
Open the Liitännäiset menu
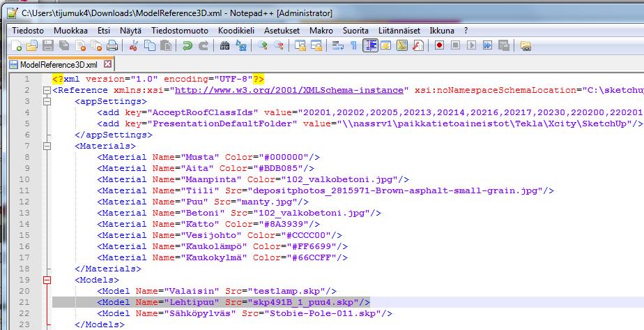(399, 31)
